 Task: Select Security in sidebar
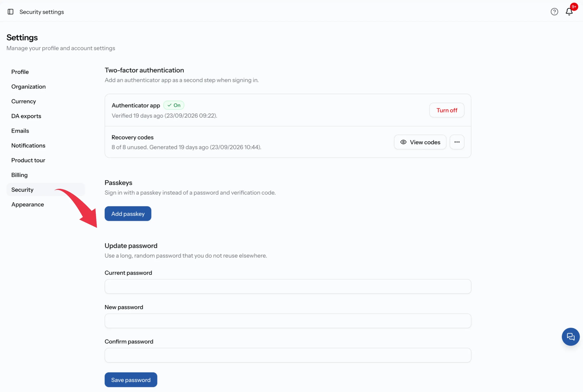click(46, 190)
